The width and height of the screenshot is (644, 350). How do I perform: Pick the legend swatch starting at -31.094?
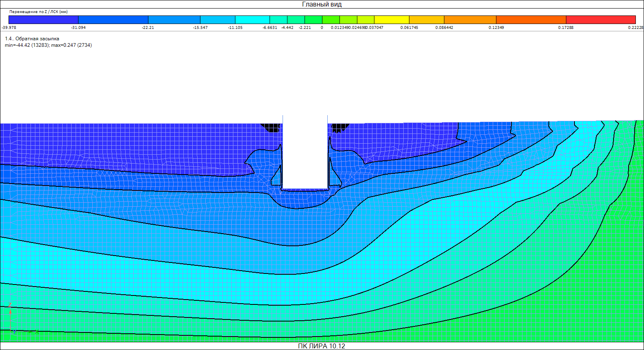pos(113,20)
